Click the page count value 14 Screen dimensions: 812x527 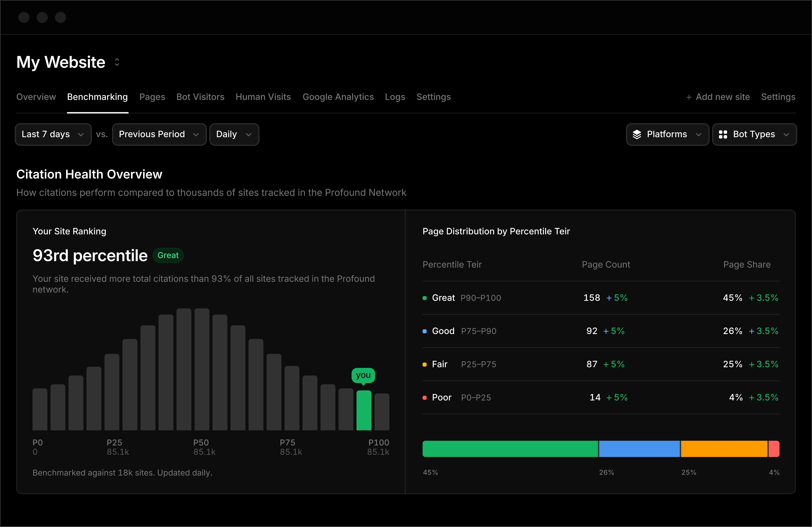point(595,398)
